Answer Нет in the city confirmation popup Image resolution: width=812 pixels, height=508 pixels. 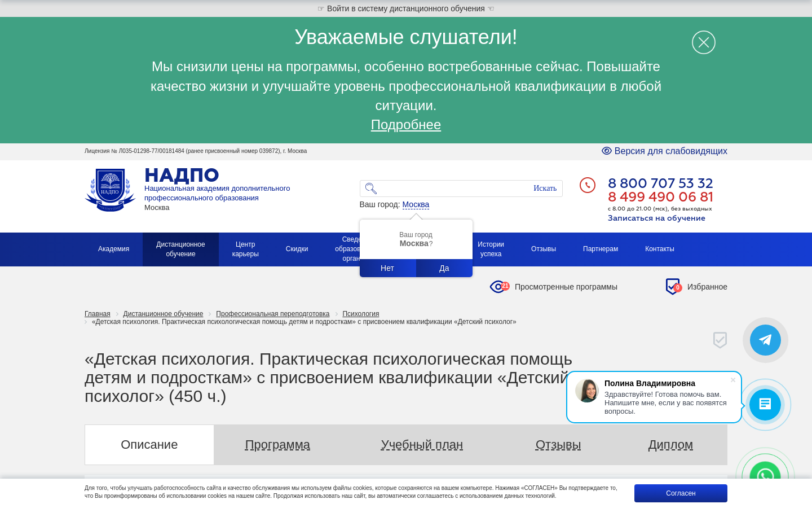(x=387, y=268)
